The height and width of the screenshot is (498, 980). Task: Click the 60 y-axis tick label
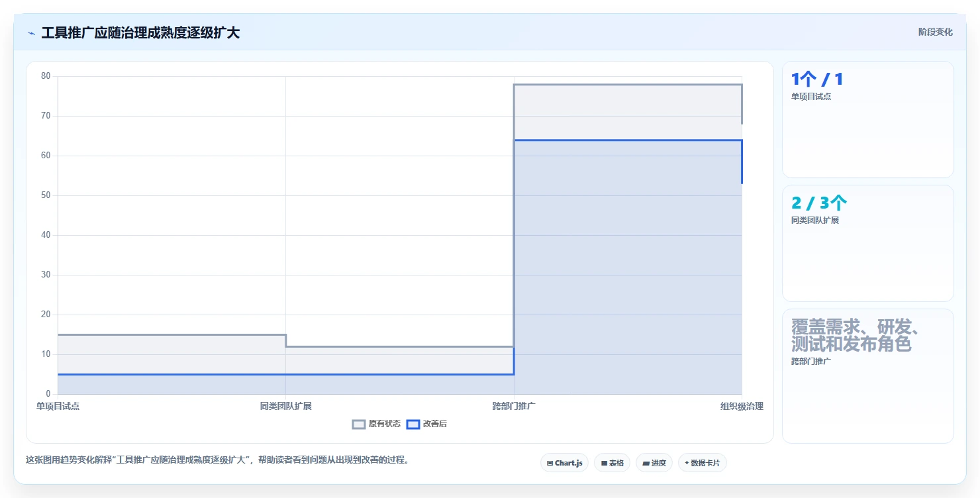pyautogui.click(x=46, y=156)
